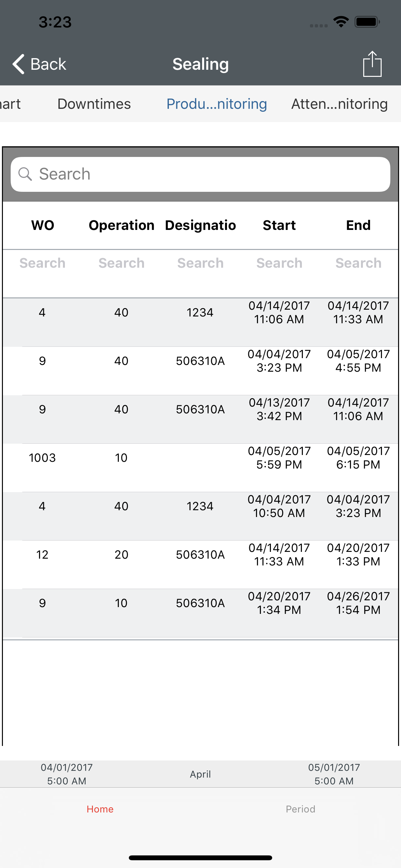This screenshot has height=868, width=401.
Task: Sort by the End column header
Action: [358, 225]
